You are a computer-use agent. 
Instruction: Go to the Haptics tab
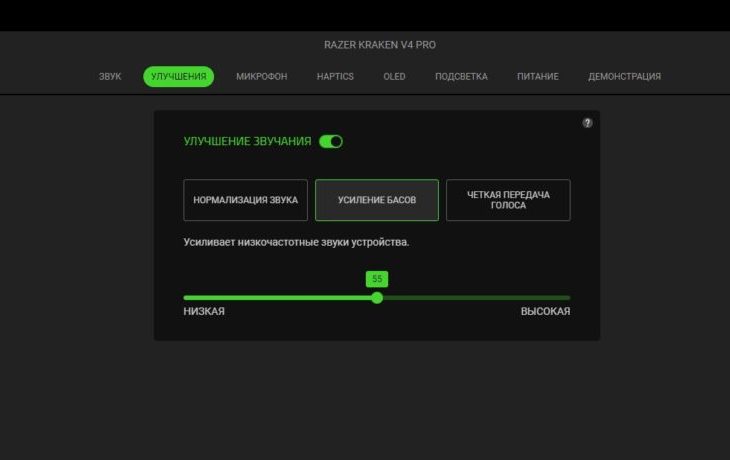335,76
